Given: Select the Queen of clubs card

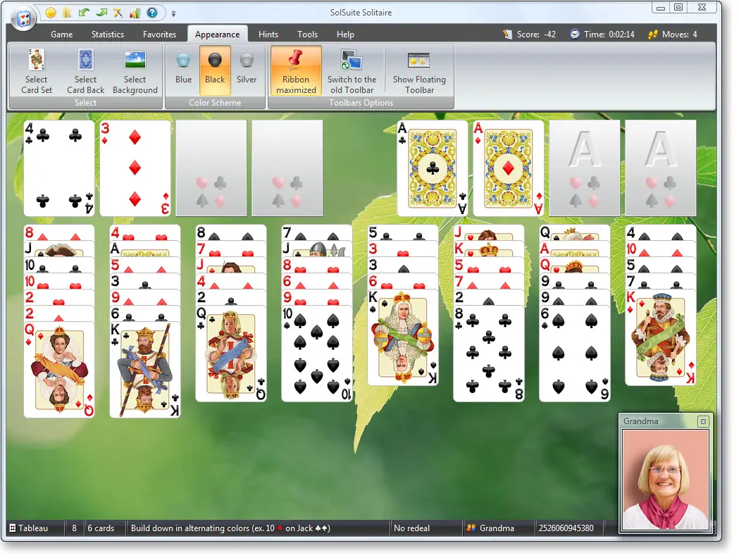Looking at the screenshot, I should pyautogui.click(x=231, y=354).
